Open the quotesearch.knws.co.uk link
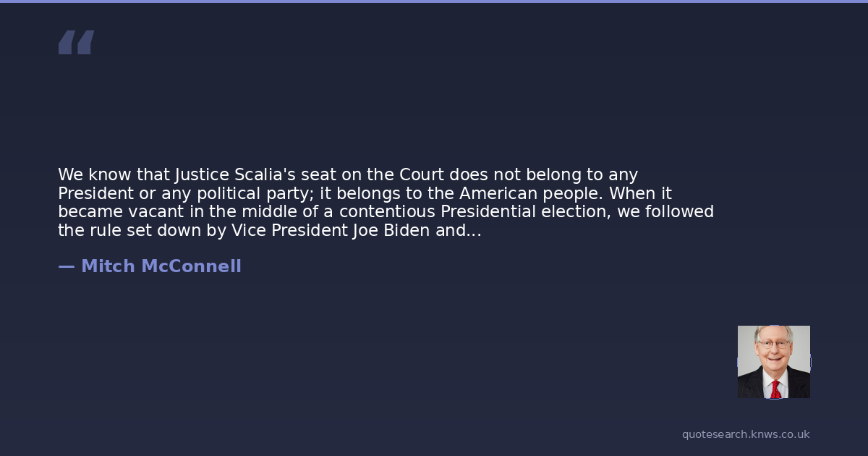Screen dimensions: 868x456 click(x=745, y=434)
